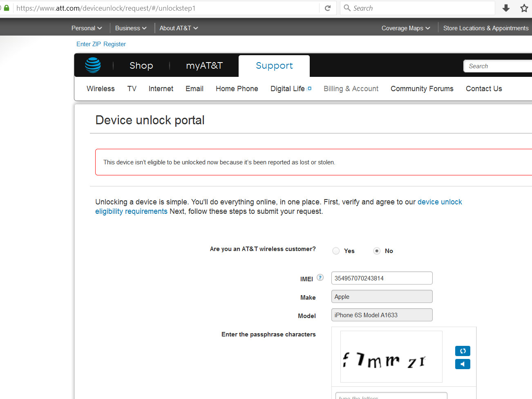The width and height of the screenshot is (532, 399).
Task: Open the IMEI help question mark
Action: point(320,278)
